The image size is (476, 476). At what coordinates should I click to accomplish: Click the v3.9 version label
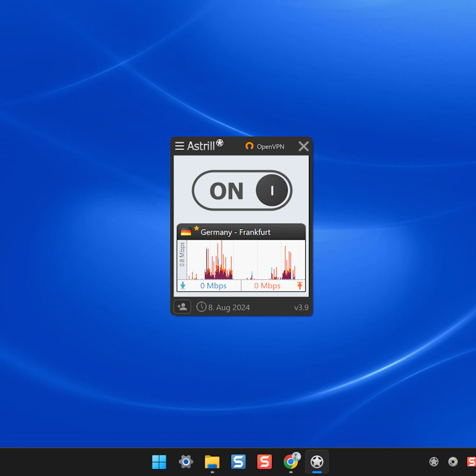301,307
